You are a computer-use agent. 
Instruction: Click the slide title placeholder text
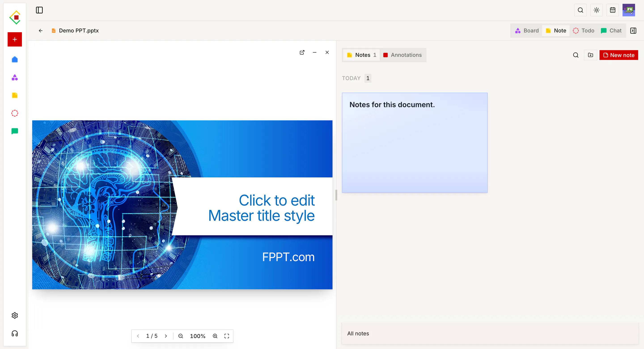point(261,208)
